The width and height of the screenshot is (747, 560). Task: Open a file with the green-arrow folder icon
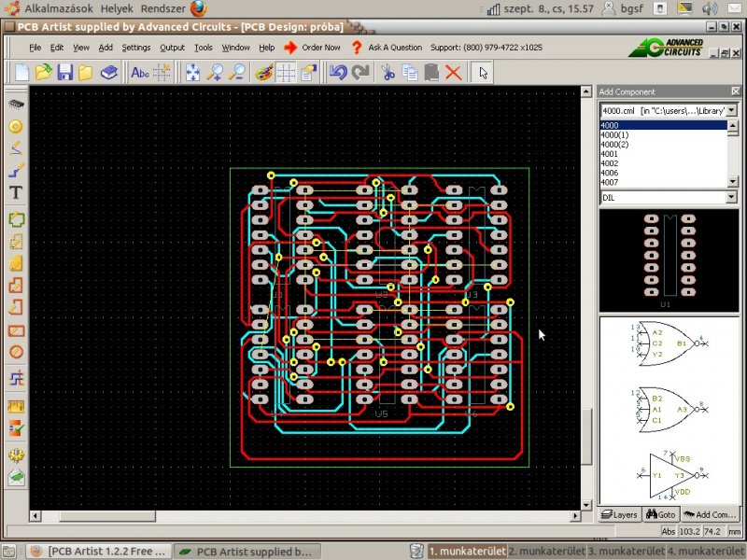click(x=43, y=73)
